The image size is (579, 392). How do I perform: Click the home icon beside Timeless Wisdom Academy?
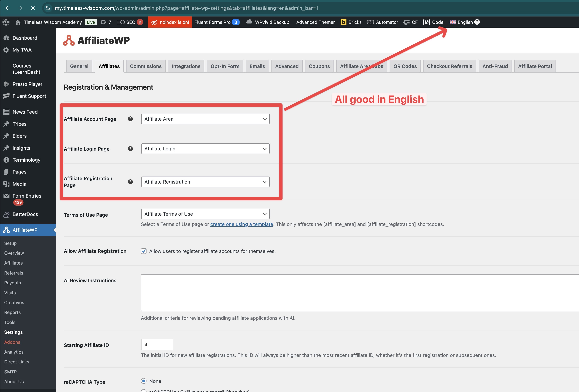pos(18,22)
